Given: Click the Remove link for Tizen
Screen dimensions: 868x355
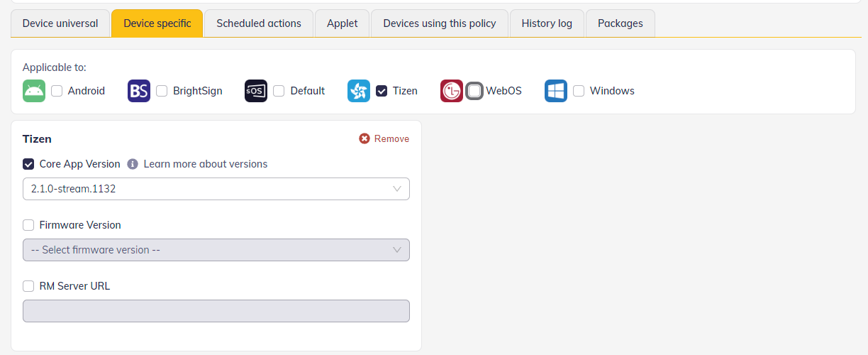Looking at the screenshot, I should coord(391,138).
